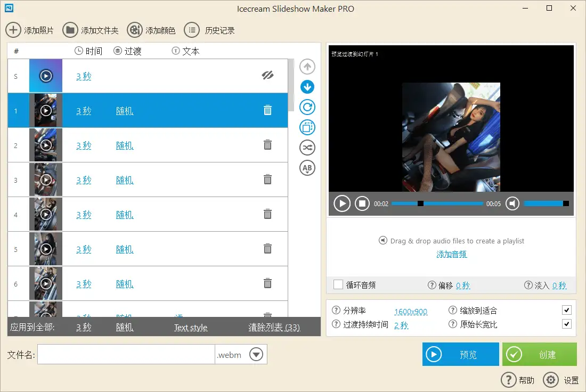This screenshot has width=586, height=392.
Task: Click the help icon next to 分辨率
Action: pyautogui.click(x=336, y=310)
